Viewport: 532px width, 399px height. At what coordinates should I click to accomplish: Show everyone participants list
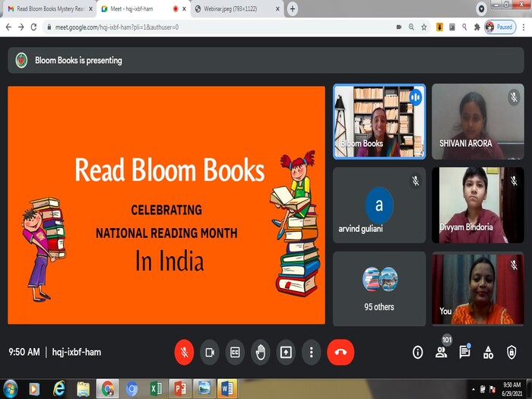coord(441,352)
